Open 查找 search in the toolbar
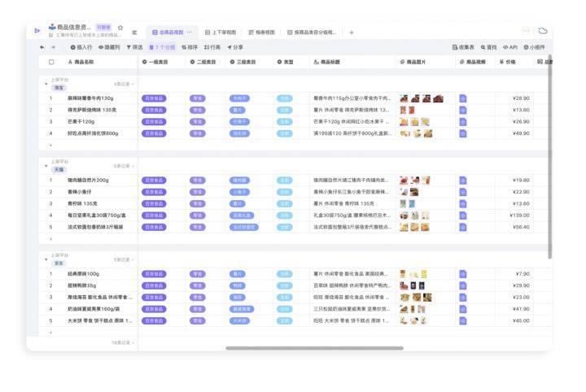Image resolution: width=586 pixels, height=392 pixels. [x=488, y=47]
